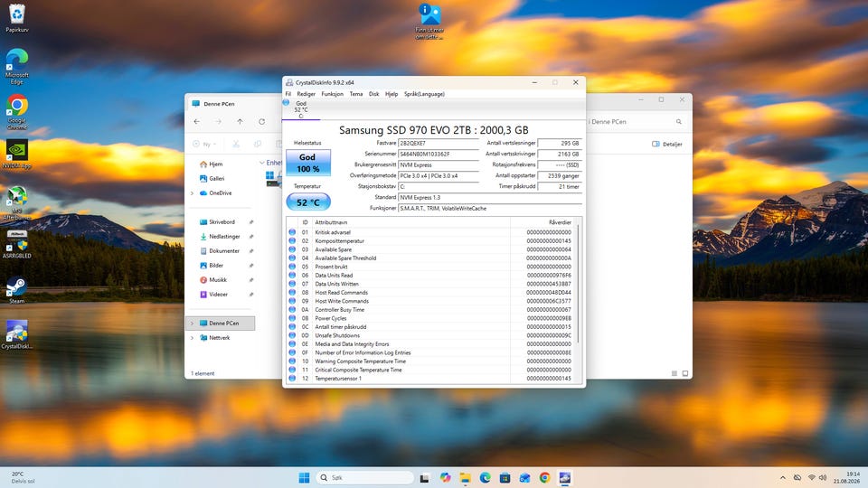The image size is (868, 488).
Task: Toggle the Detaljer pane in Explorer
Action: [x=667, y=145]
